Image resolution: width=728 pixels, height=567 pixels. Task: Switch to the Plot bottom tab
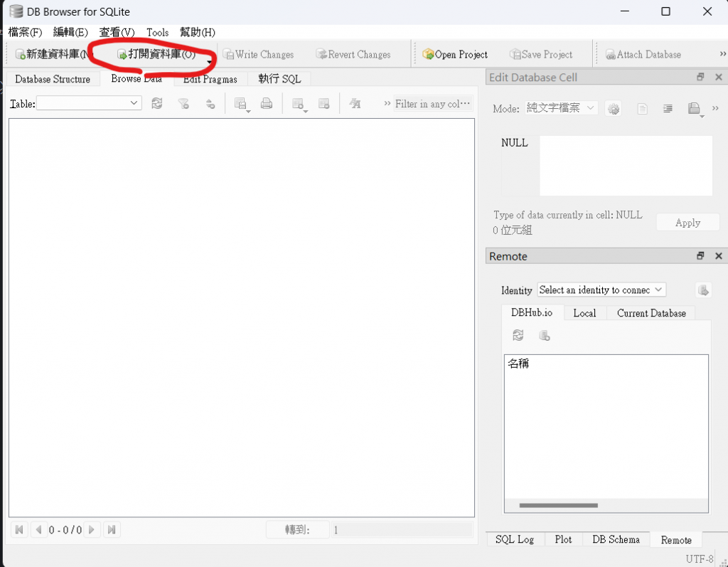point(563,539)
